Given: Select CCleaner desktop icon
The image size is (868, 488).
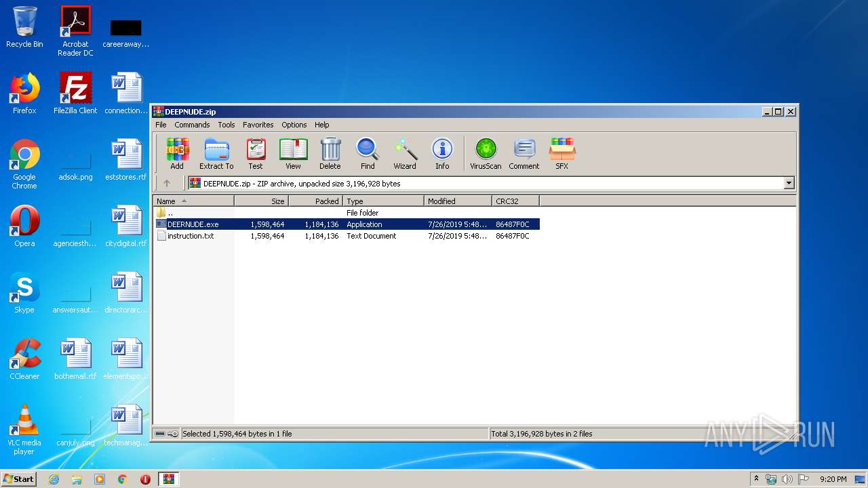Looking at the screenshot, I should tap(24, 359).
